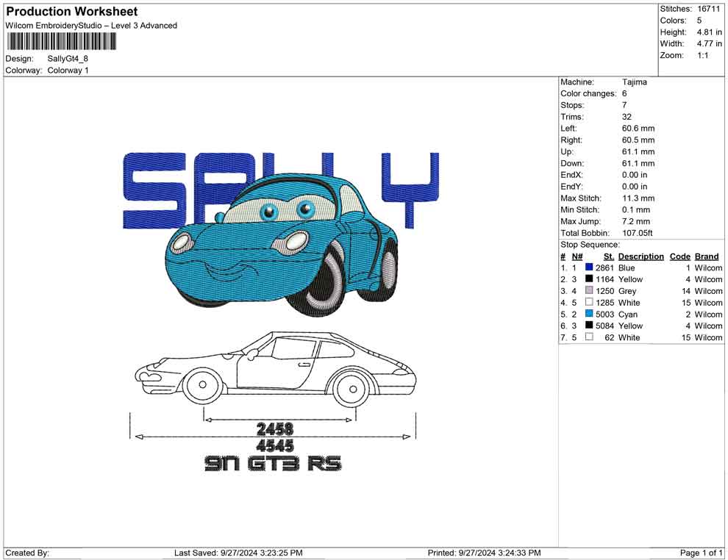Click the side-view car outline drawing

(x=275, y=370)
